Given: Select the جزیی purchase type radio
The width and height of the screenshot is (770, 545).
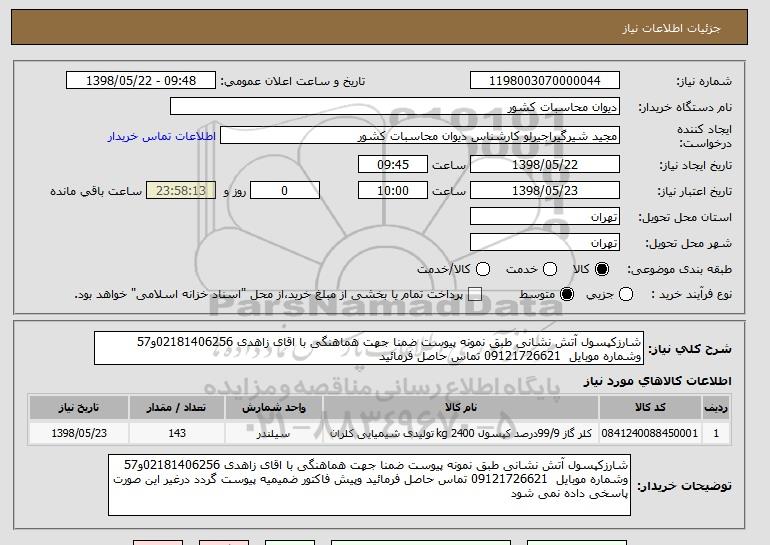Looking at the screenshot, I should (626, 295).
